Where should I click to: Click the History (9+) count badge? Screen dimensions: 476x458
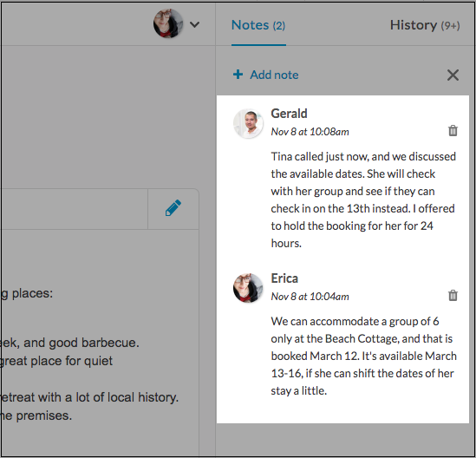click(450, 26)
